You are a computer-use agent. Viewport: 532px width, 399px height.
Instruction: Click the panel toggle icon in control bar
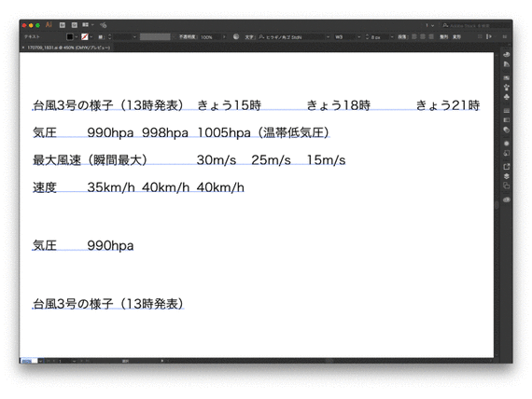pos(489,36)
